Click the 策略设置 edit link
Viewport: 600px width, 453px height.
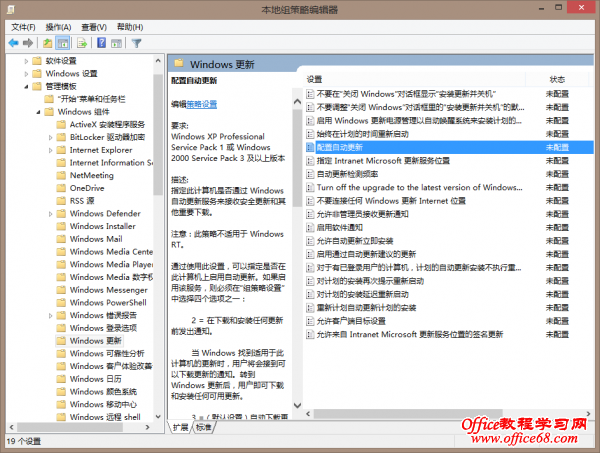tap(202, 104)
